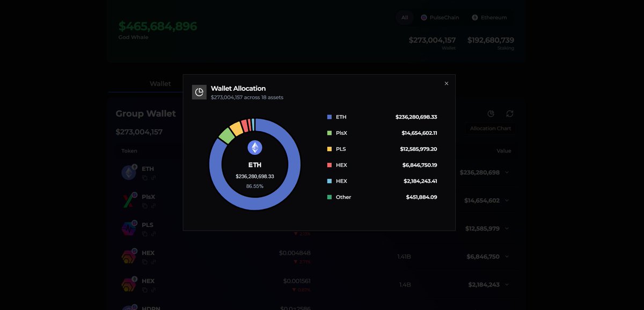Expand the HEX $6,846,750 row chevron
Screen dimensions: 644x310
point(507,257)
